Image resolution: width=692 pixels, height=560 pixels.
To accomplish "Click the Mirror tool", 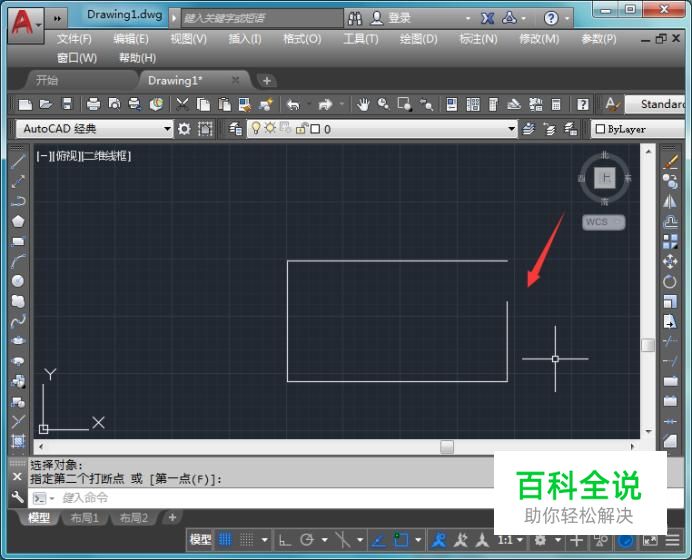I will coord(670,201).
